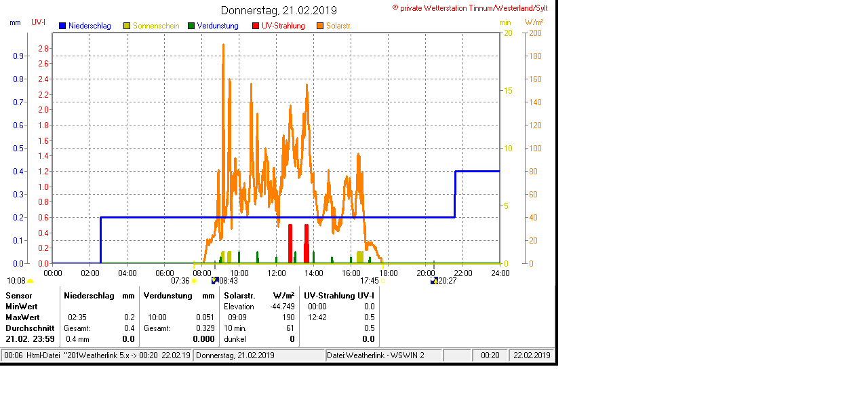Click the 10:08 day length label
This screenshot has height=407, width=868.
click(16, 280)
